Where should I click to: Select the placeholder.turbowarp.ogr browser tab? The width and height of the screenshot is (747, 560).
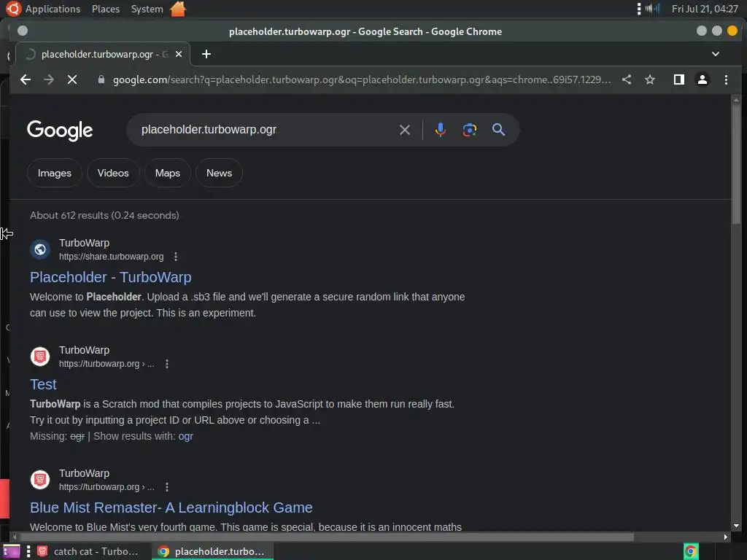click(104, 54)
